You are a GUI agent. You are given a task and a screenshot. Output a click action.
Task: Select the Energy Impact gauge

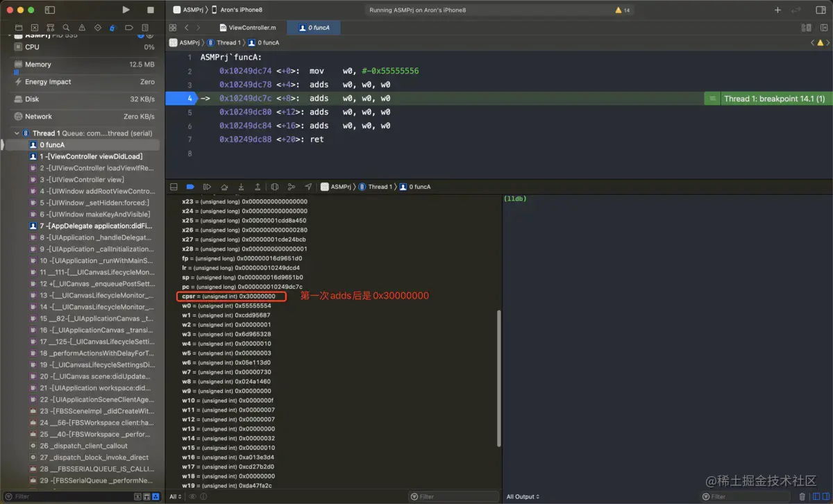click(x=84, y=82)
